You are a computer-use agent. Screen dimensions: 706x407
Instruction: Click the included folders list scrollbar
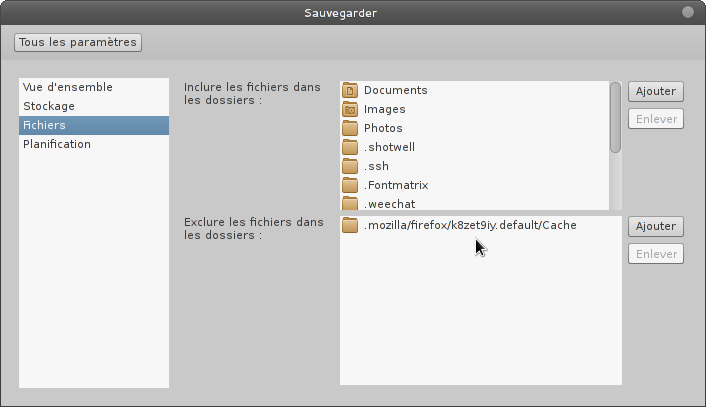616,120
